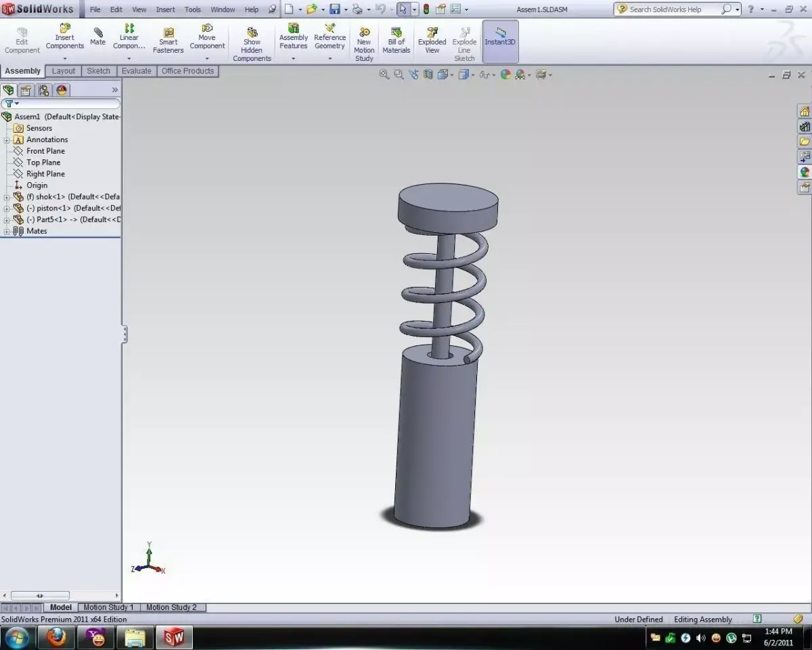Image resolution: width=812 pixels, height=650 pixels.
Task: Expand the Mates folder
Action: point(6,231)
